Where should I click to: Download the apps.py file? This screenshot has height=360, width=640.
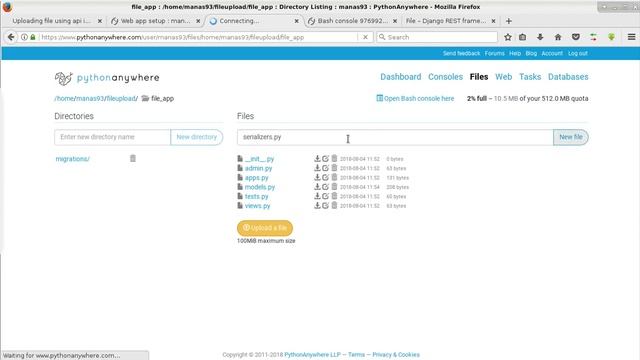coord(317,177)
